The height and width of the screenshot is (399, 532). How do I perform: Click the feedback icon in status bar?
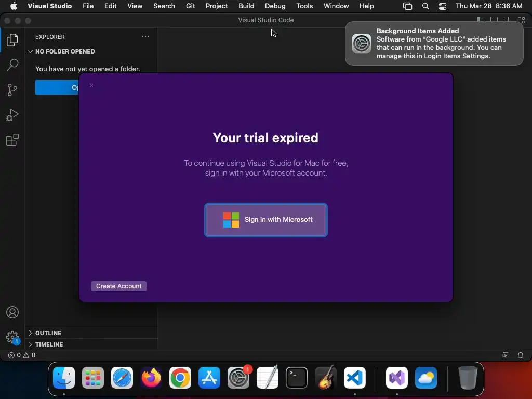[505, 355]
